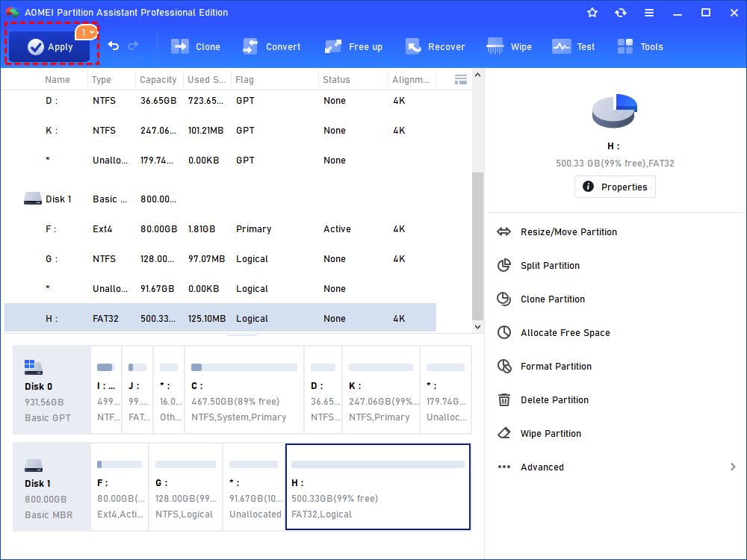Click the Clone Partition icon

click(x=504, y=299)
